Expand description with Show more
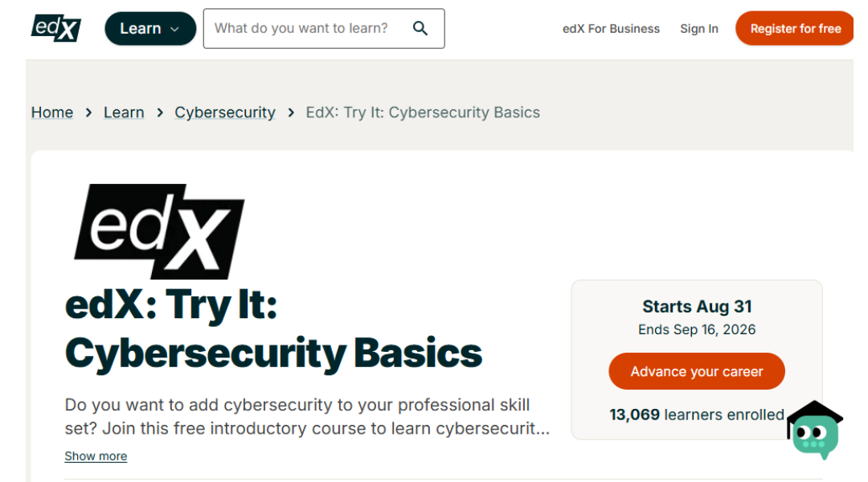The image size is (868, 482). (x=96, y=456)
